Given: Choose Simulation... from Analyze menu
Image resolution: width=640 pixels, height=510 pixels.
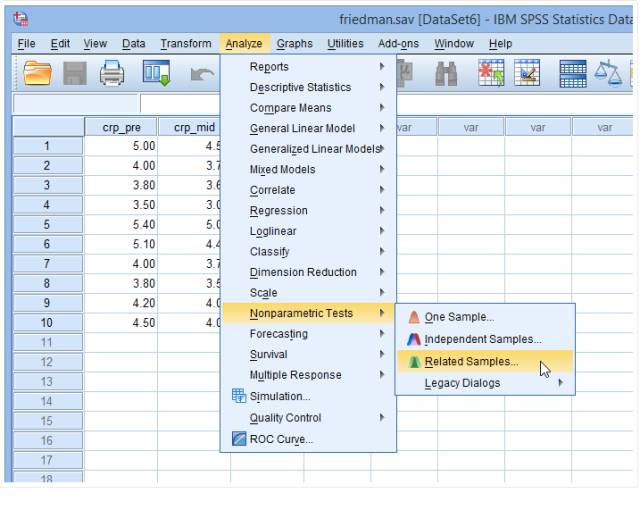Looking at the screenshot, I should pos(308,396).
